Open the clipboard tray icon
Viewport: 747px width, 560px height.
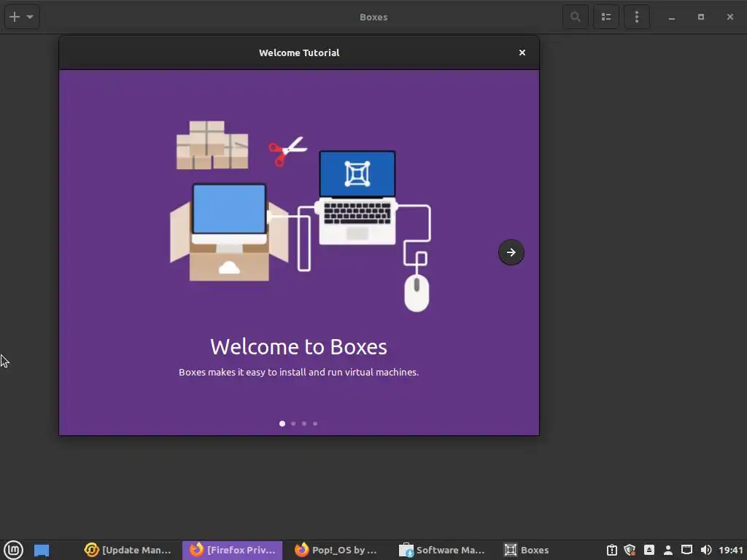click(x=612, y=550)
